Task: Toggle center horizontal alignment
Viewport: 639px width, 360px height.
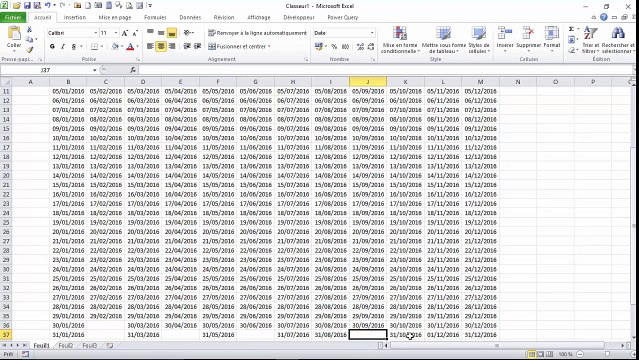Action: [161, 46]
